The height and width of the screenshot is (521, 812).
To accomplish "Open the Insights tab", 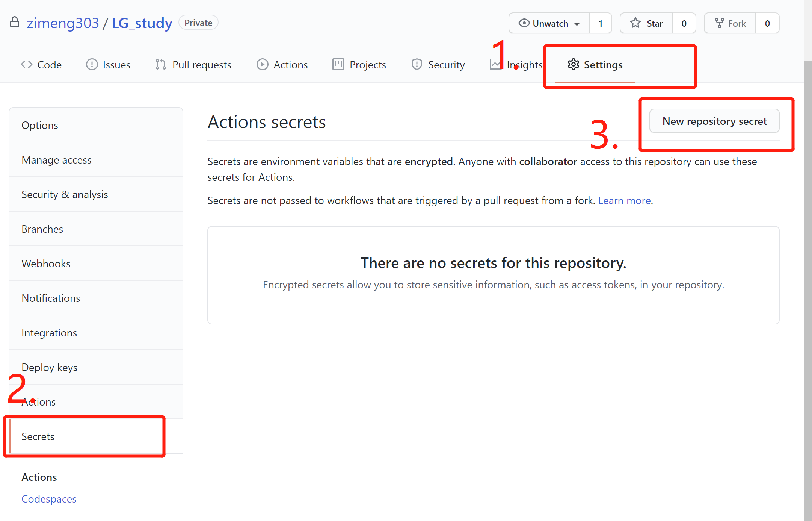I will [516, 65].
